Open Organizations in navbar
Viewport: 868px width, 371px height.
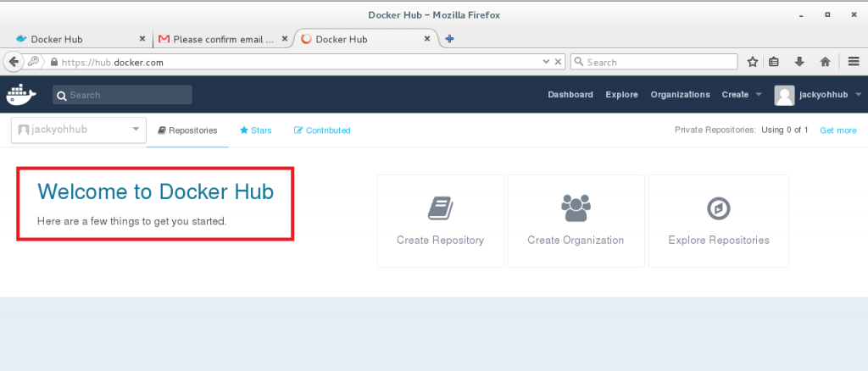point(681,95)
